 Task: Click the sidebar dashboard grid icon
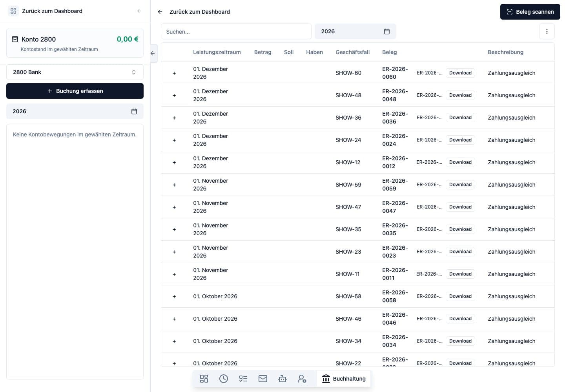[x=13, y=11]
